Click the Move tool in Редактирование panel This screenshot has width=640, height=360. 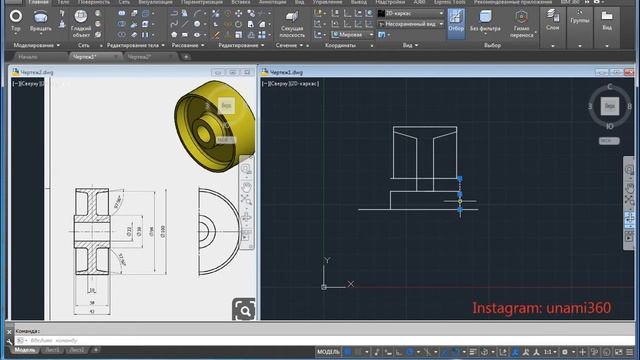click(x=238, y=13)
